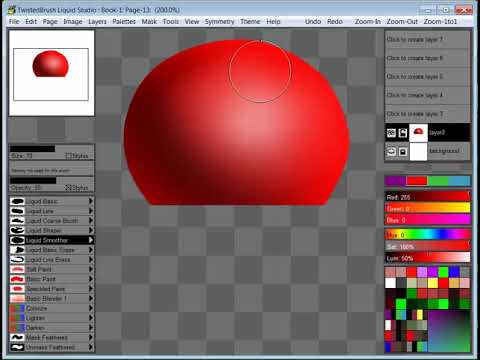The height and width of the screenshot is (360, 480).
Task: Click the TwistedBrush app icon in title bar
Action: 12,10
